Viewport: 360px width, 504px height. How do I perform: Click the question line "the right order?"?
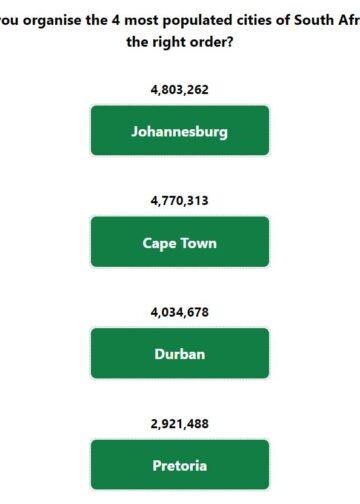[x=180, y=42]
